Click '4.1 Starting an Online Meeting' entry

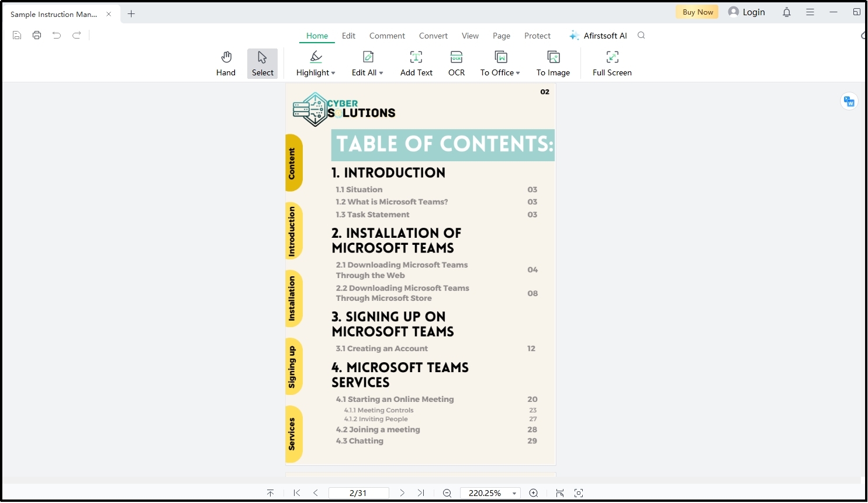click(395, 400)
